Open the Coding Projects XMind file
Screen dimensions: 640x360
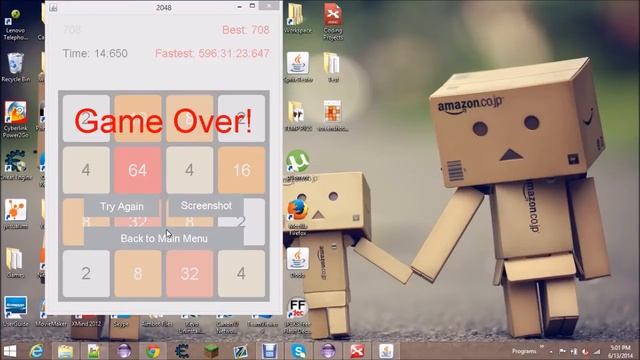[x=333, y=22]
